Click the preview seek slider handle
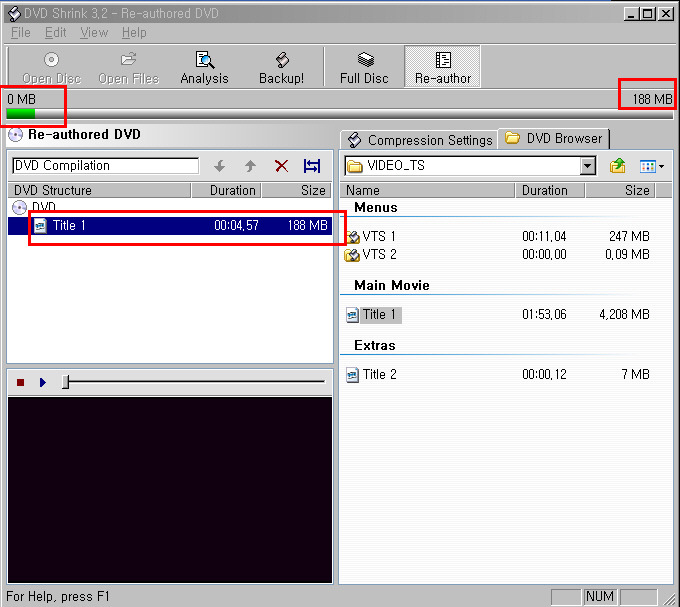 click(x=65, y=382)
